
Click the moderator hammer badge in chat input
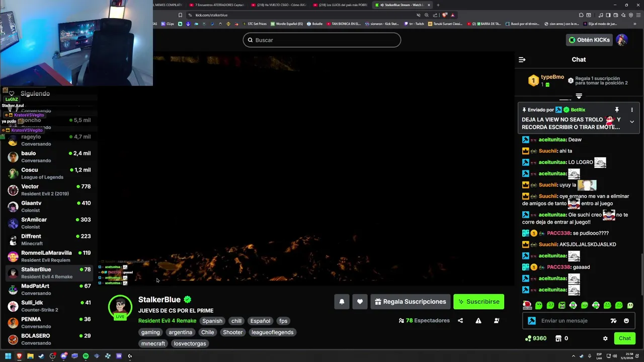point(532,321)
